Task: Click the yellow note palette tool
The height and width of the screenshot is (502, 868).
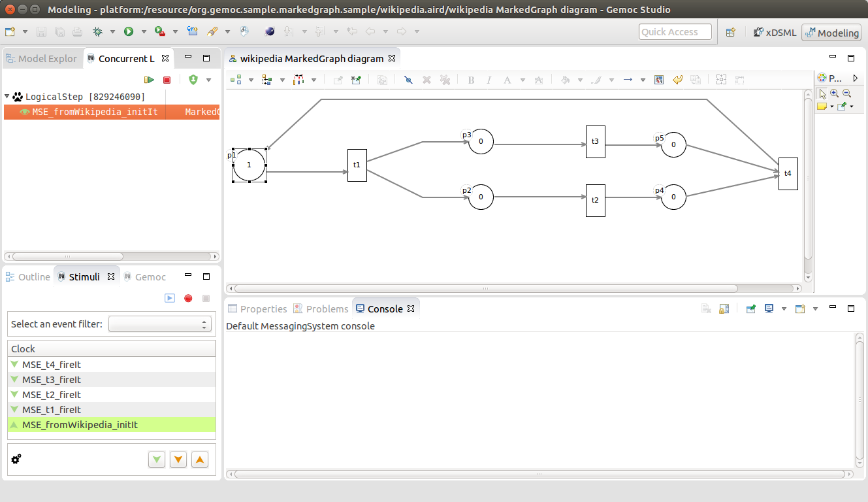Action: pyautogui.click(x=822, y=106)
